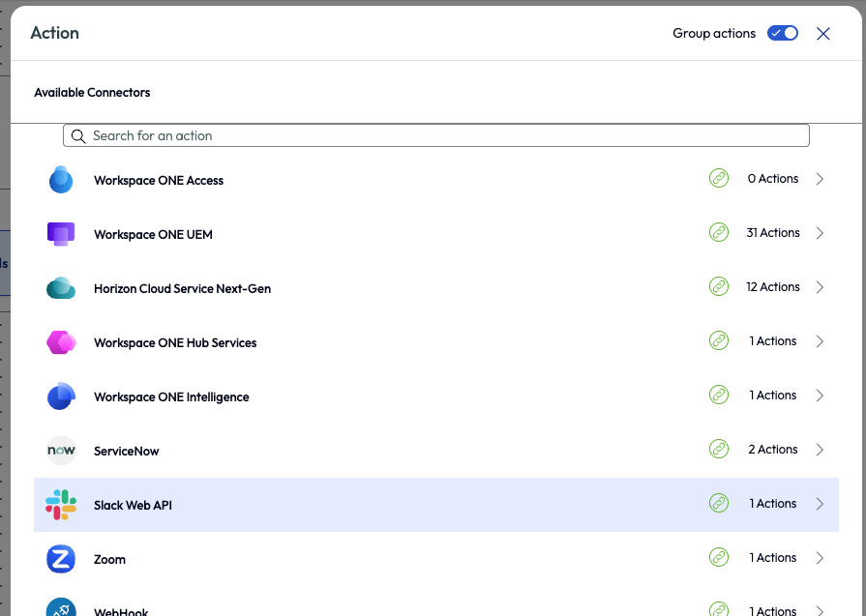Click the Workspace ONE UEM connector icon

click(61, 234)
